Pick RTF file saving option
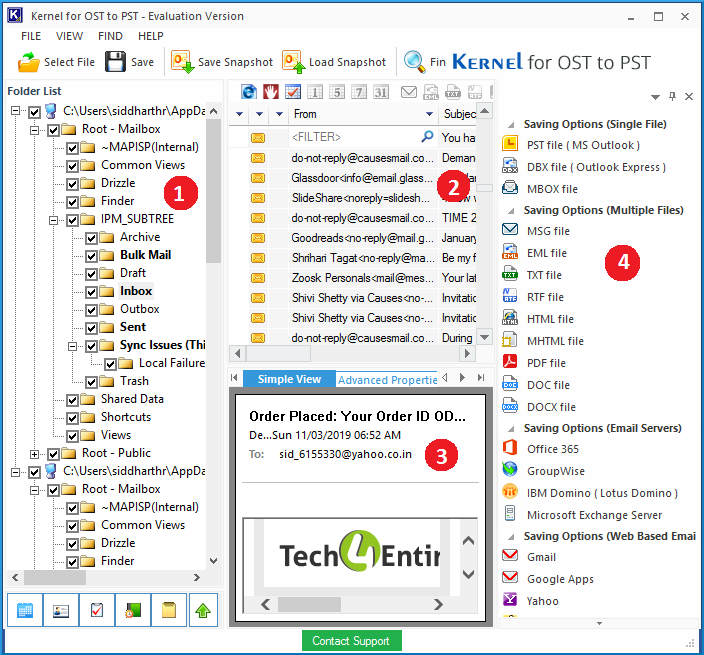 pos(545,297)
